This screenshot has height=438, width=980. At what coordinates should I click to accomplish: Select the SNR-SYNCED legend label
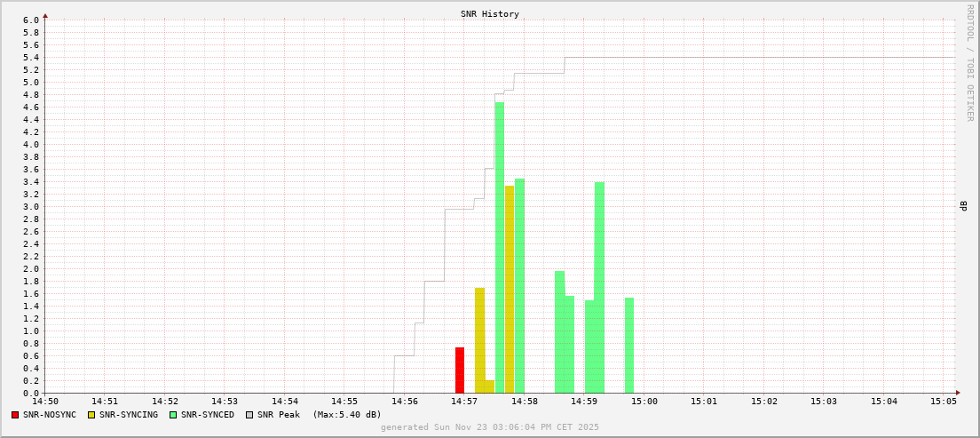pyautogui.click(x=207, y=415)
